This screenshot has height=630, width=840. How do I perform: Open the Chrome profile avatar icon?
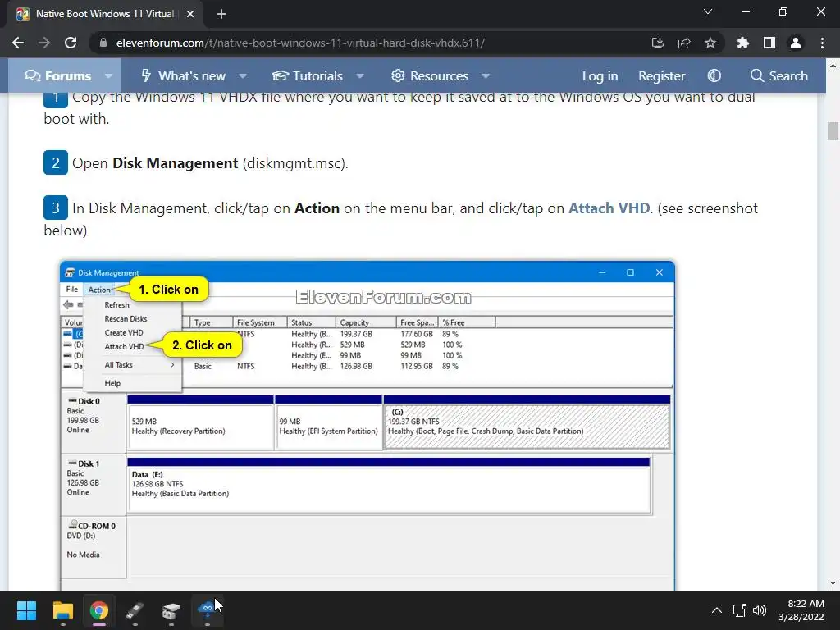796,43
